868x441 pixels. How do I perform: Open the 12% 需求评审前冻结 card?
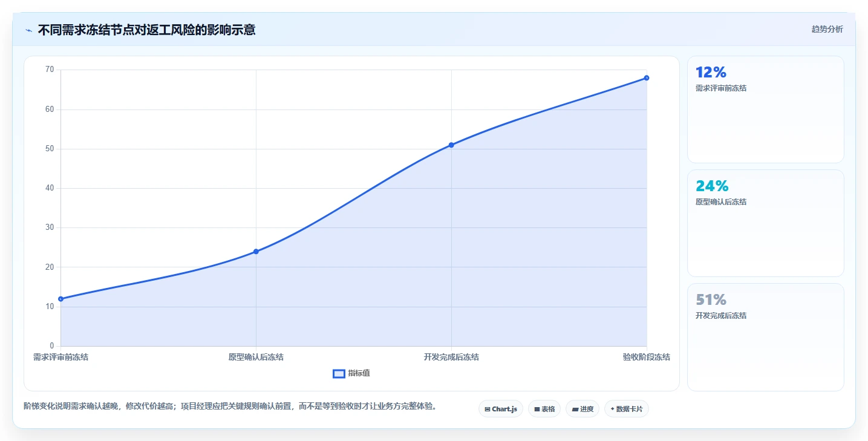pyautogui.click(x=765, y=109)
